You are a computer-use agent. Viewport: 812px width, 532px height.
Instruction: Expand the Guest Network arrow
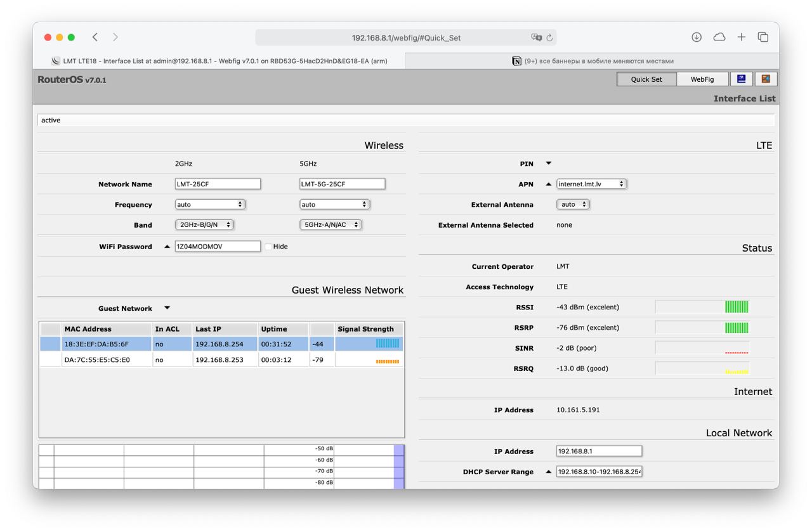click(167, 308)
